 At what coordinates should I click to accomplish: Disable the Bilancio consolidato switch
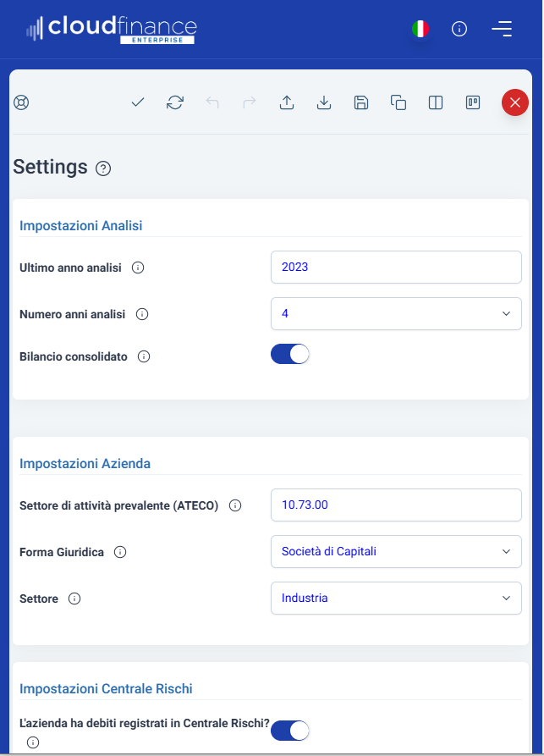(x=289, y=354)
